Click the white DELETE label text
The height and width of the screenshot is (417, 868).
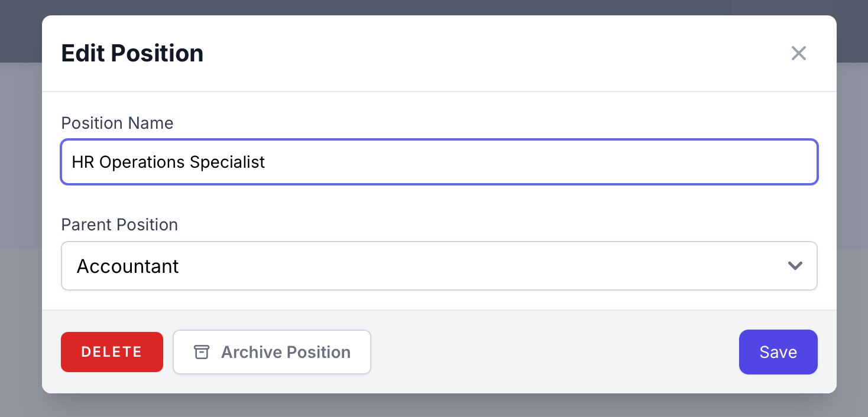[112, 352]
